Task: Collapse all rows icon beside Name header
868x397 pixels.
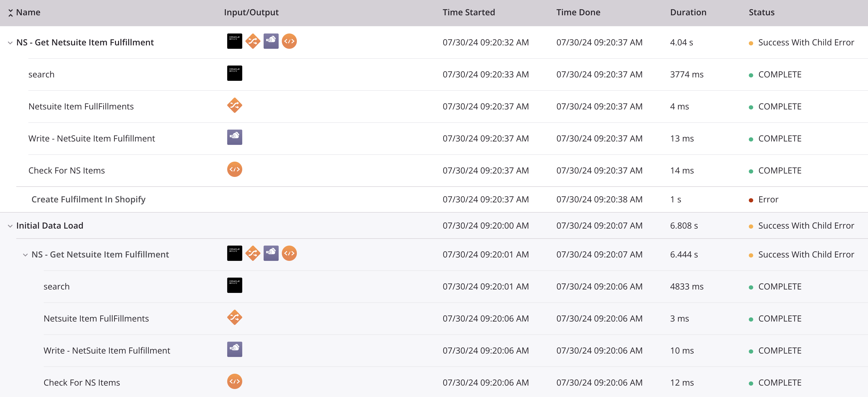Action: pyautogui.click(x=10, y=13)
